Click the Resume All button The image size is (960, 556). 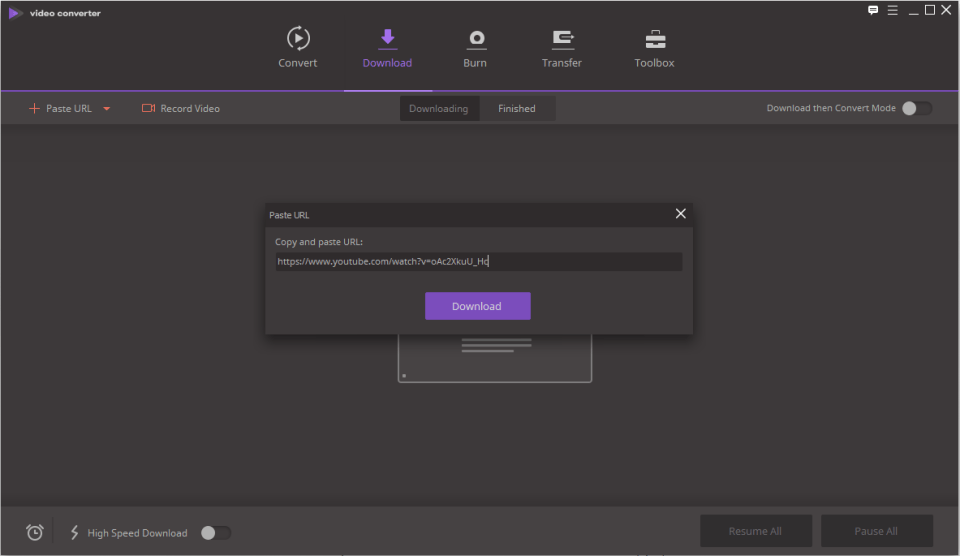coord(756,531)
